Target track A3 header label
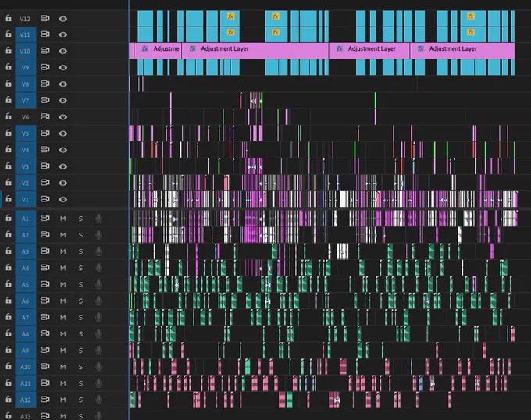Viewport: 531px width, 420px height. [x=26, y=251]
